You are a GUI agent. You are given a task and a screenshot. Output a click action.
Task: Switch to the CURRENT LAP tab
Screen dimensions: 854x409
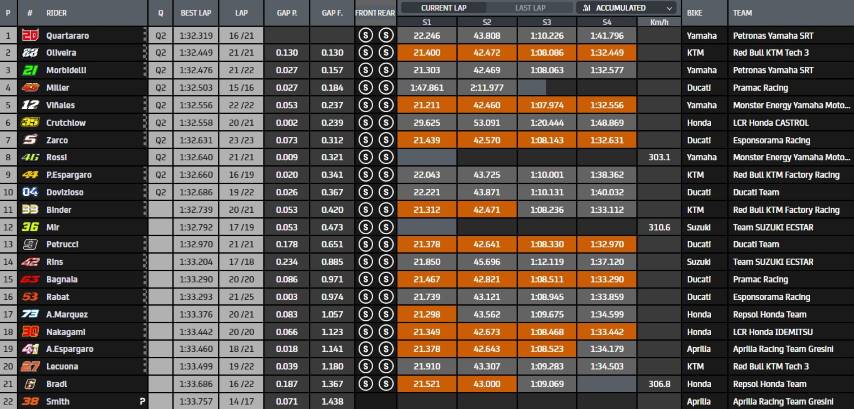point(443,8)
